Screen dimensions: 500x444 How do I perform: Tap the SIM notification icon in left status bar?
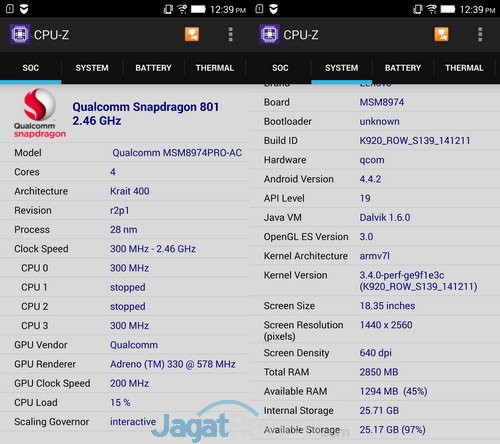[x=10, y=9]
